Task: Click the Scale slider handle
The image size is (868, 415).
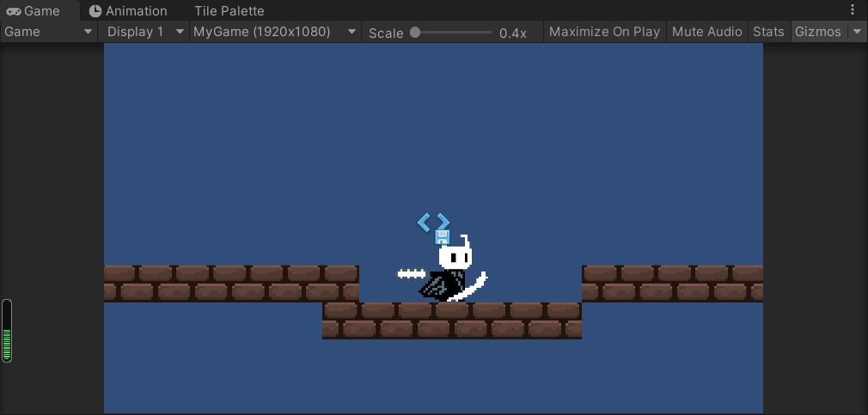Action: pyautogui.click(x=415, y=33)
